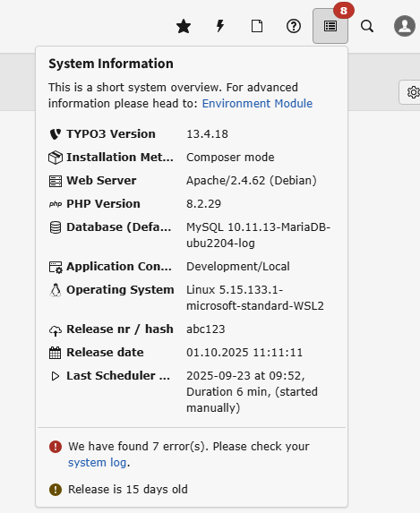This screenshot has height=513, width=420.
Task: Click the System Information heading
Action: (111, 64)
